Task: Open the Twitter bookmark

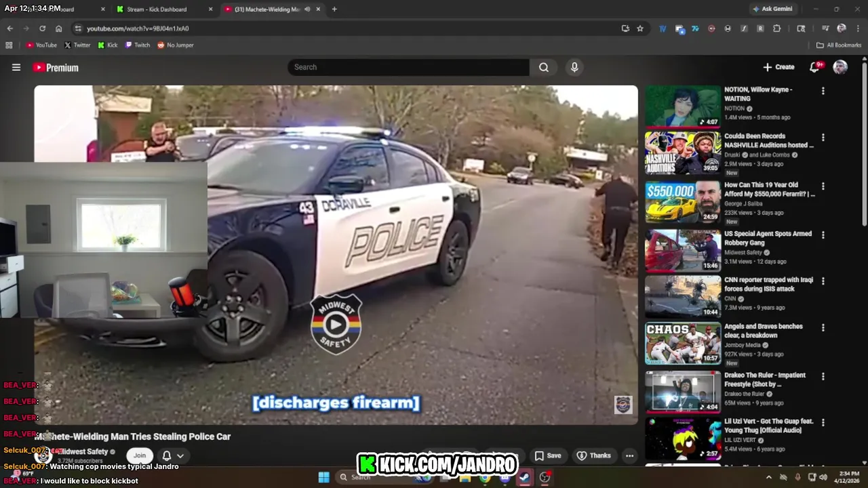Action: tap(77, 45)
